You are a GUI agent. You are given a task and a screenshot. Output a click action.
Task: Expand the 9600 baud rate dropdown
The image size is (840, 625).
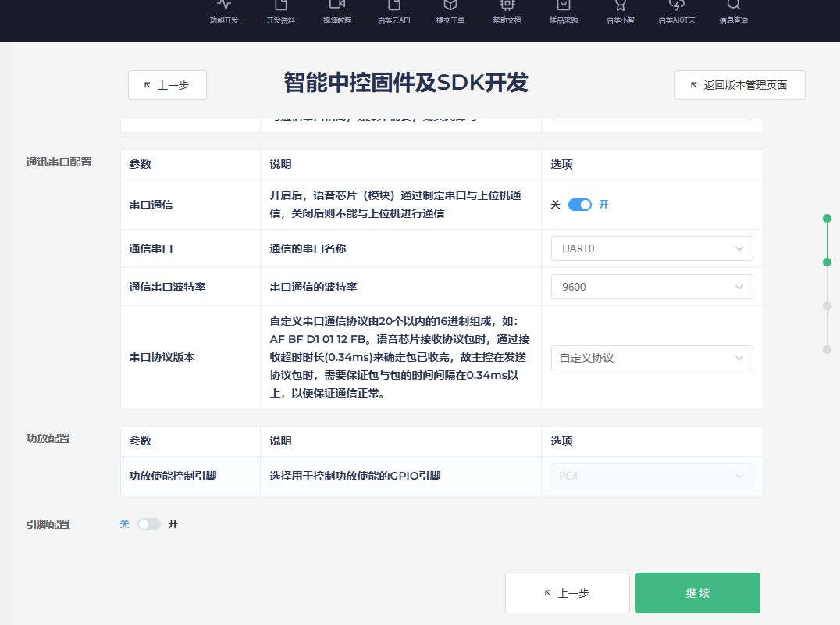pos(651,287)
